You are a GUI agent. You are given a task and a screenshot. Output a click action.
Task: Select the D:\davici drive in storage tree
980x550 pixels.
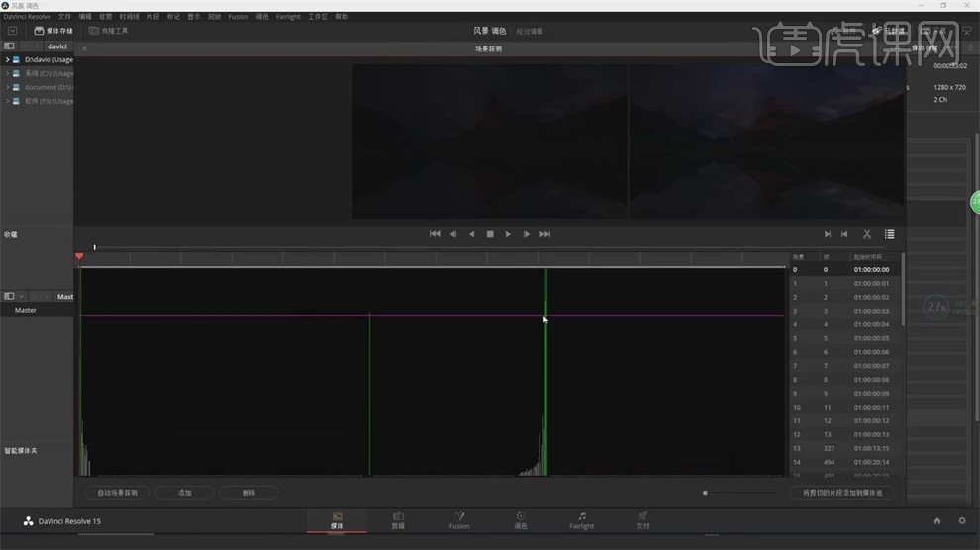click(49, 60)
